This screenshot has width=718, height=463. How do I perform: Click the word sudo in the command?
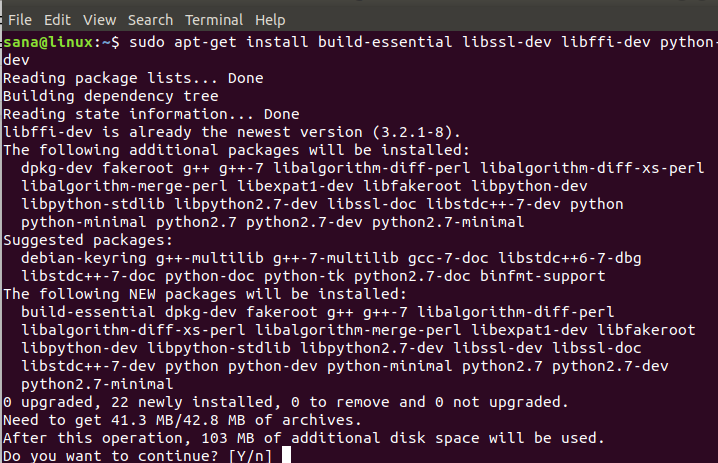146,42
